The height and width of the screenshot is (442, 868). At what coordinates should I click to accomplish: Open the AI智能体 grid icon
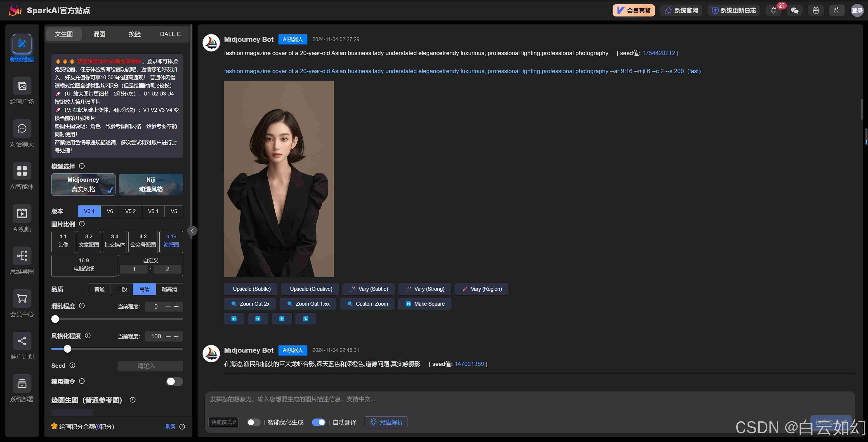point(22,171)
